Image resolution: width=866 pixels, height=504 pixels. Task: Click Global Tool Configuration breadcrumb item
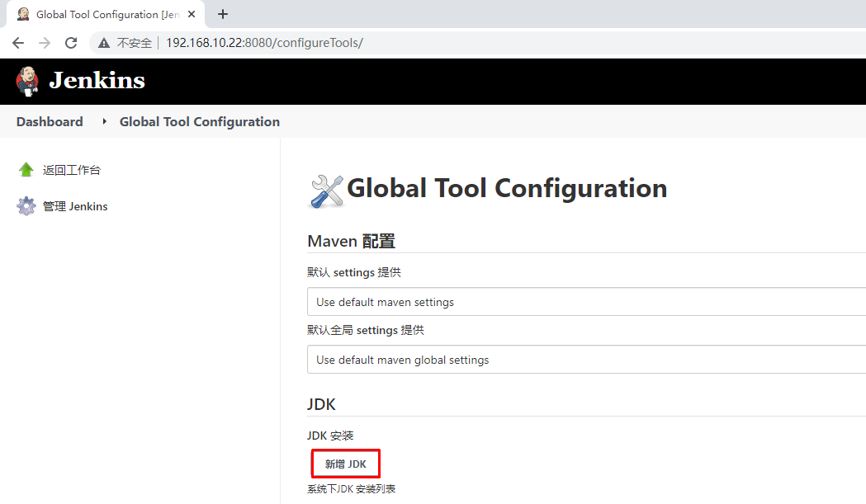pos(200,121)
